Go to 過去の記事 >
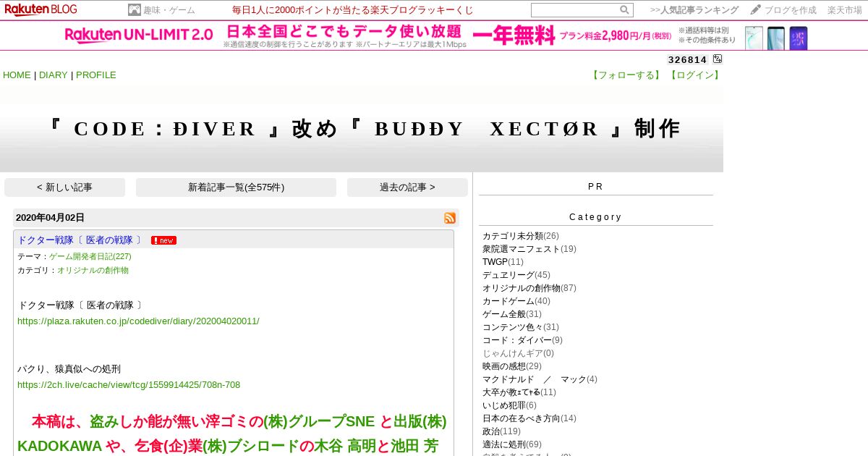868x456 pixels. pos(407,187)
